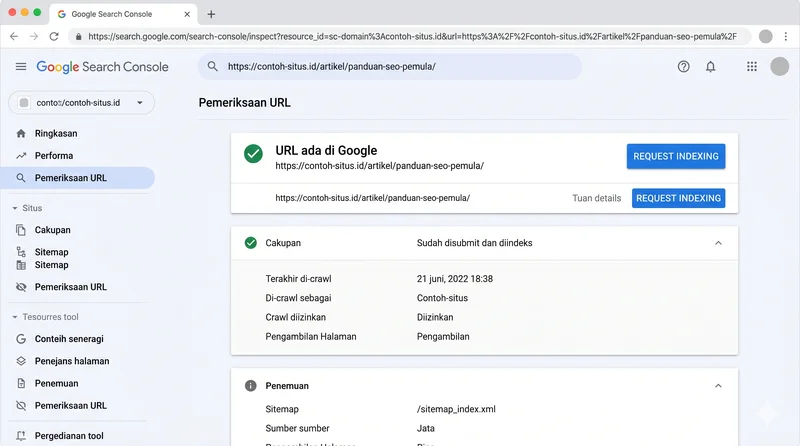Click the Conteih seneragi Google icon
Viewport: 800px width, 446px height.
[21, 339]
